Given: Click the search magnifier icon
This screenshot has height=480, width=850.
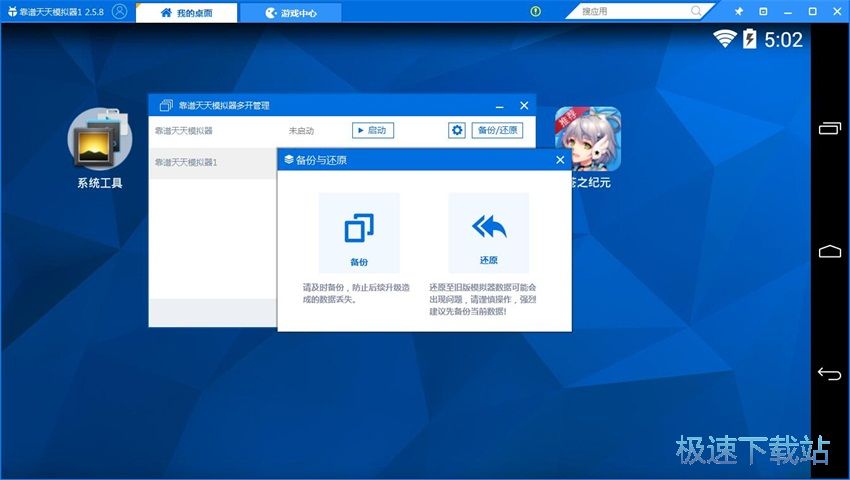Looking at the screenshot, I should pos(696,11).
